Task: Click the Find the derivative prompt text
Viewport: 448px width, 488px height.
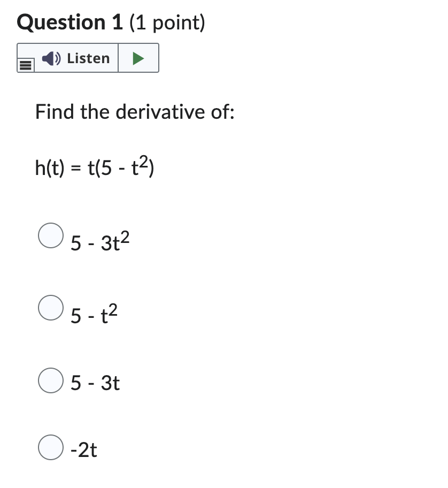Action: click(134, 112)
